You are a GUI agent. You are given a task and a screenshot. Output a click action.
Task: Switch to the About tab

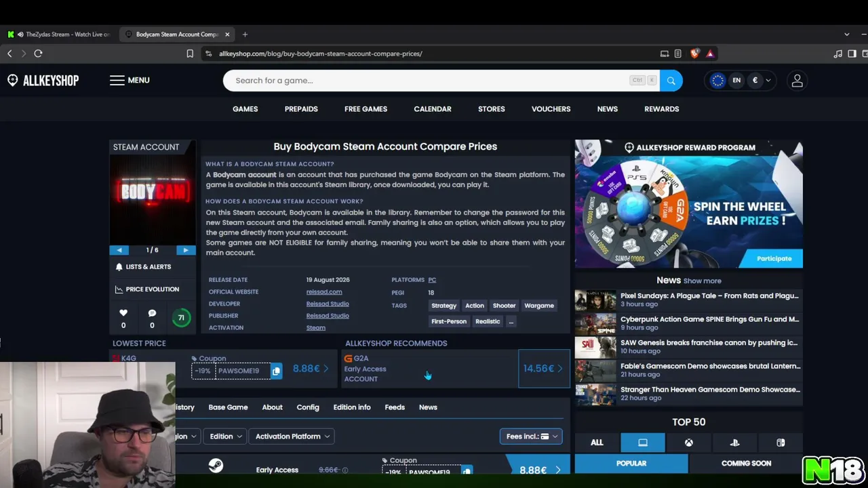point(272,407)
